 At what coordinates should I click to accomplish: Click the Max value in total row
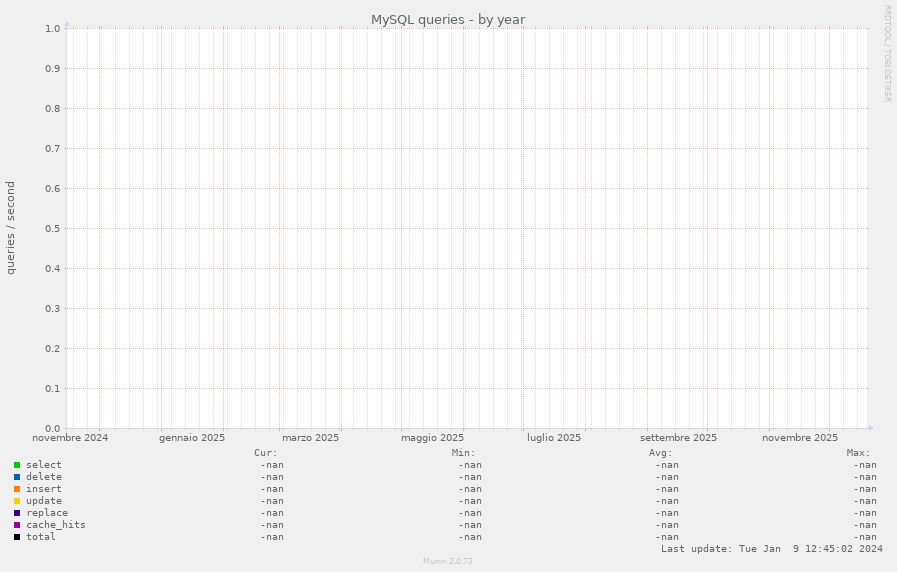(865, 538)
